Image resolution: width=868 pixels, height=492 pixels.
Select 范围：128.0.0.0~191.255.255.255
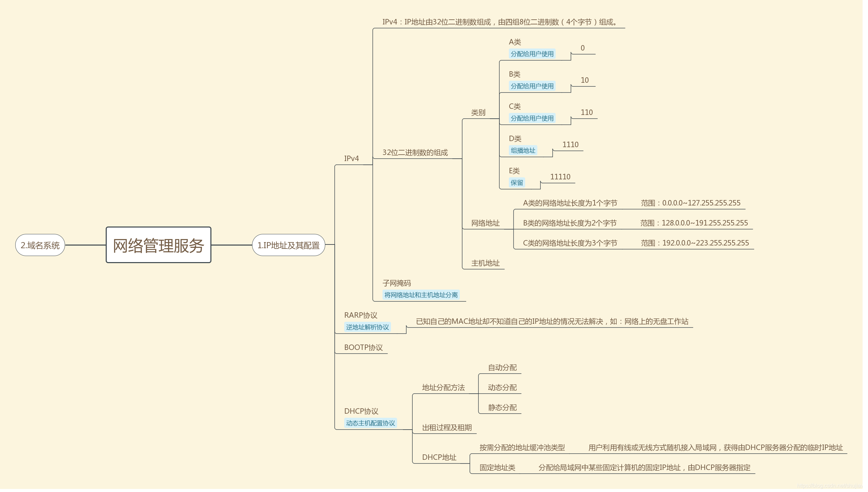694,223
